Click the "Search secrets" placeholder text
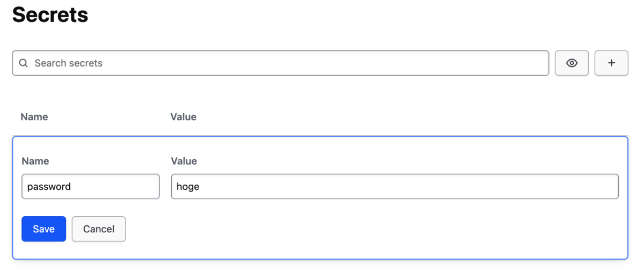This screenshot has width=644, height=271. [x=69, y=63]
